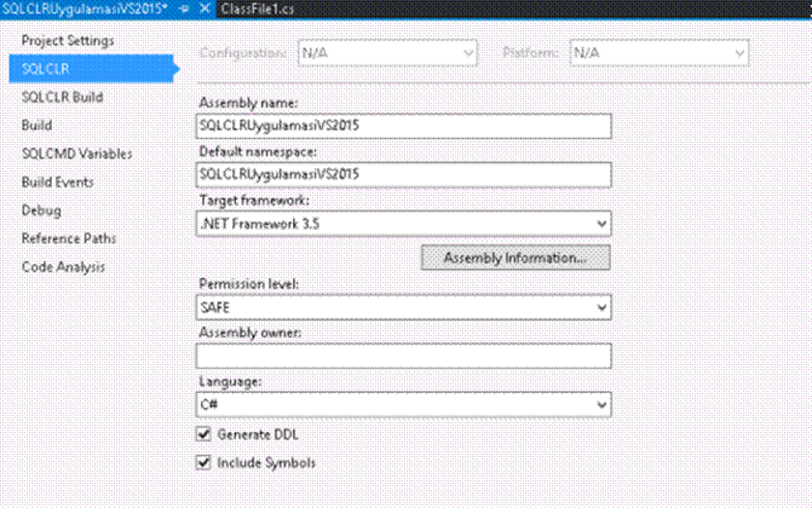
Task: Go to the Build settings page
Action: [37, 126]
